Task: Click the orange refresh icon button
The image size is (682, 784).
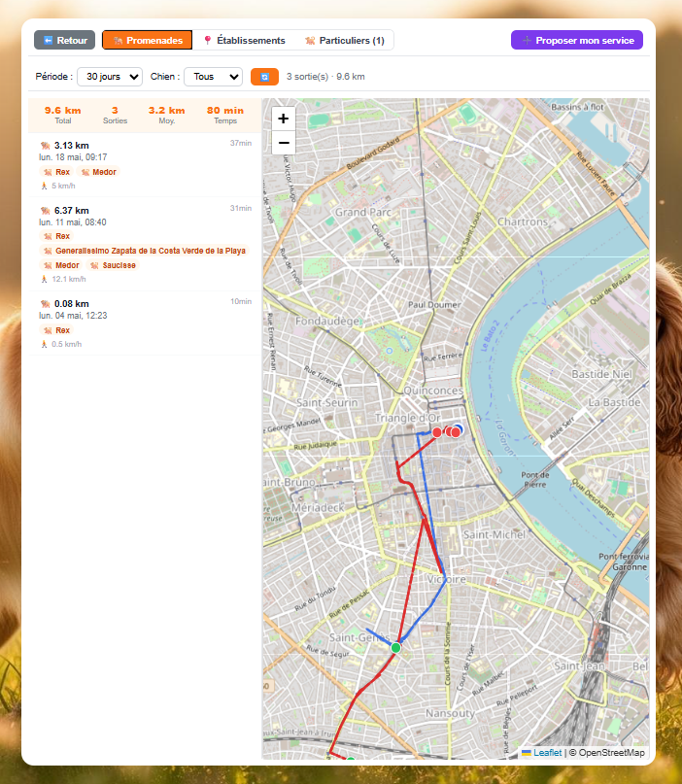Action: pyautogui.click(x=264, y=77)
